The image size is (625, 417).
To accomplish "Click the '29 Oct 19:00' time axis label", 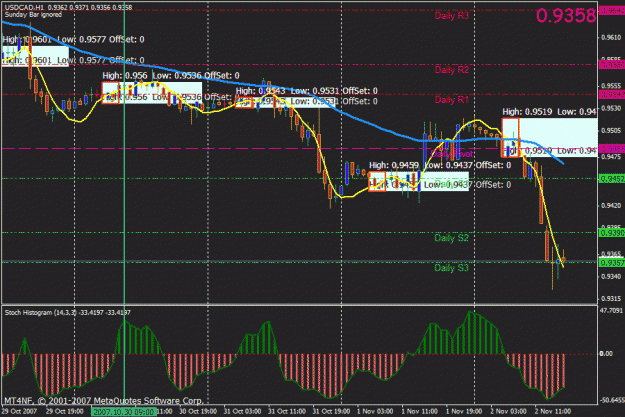I will [x=65, y=411].
